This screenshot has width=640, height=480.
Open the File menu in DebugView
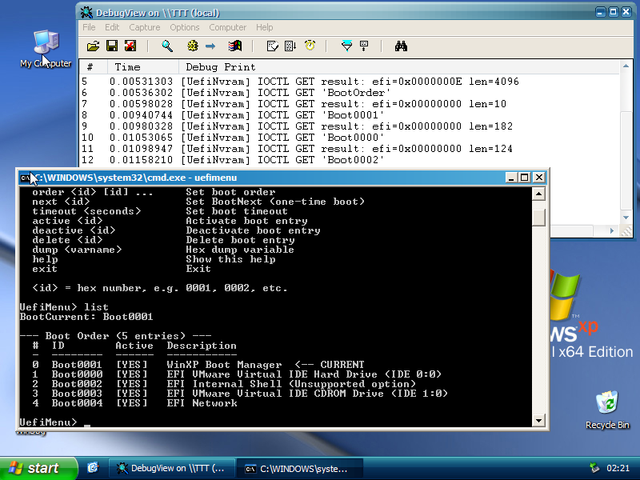point(89,27)
